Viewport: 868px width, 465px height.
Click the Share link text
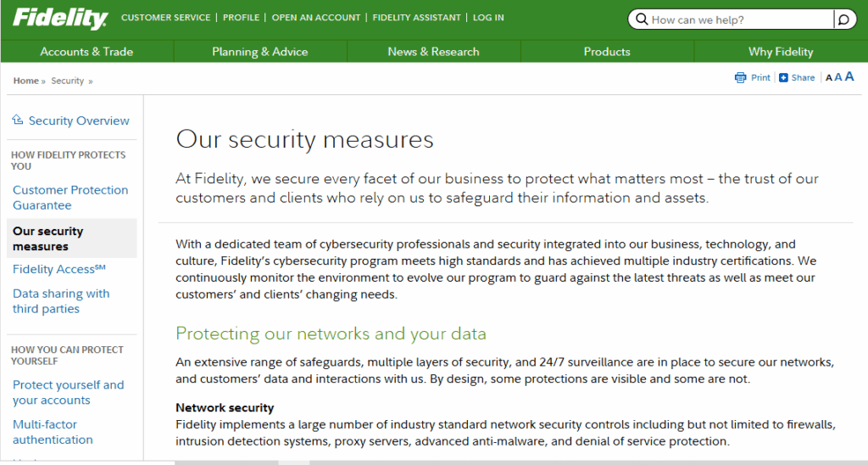pos(803,77)
